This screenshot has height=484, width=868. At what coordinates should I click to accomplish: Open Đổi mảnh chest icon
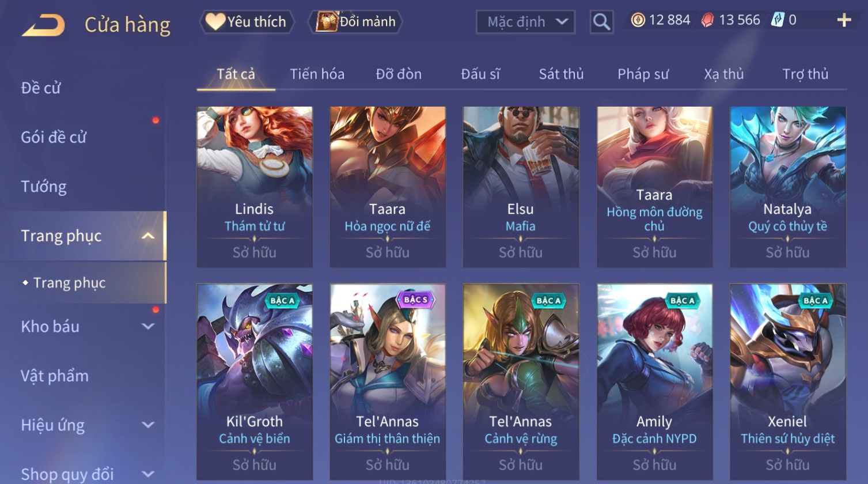click(x=326, y=21)
